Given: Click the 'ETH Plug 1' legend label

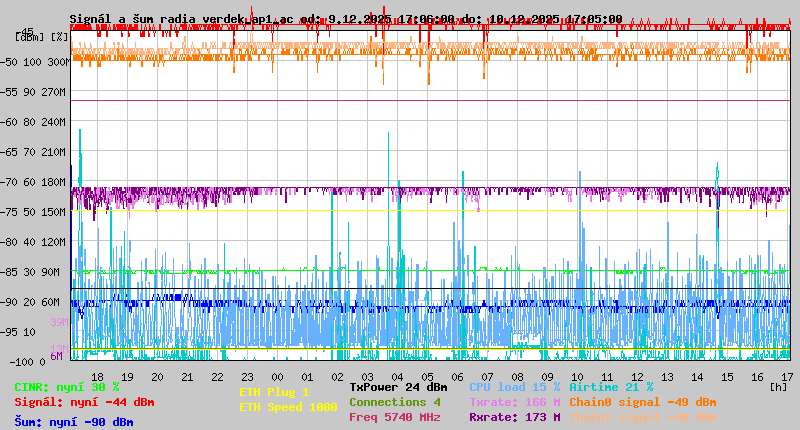Looking at the screenshot, I should point(274,392).
